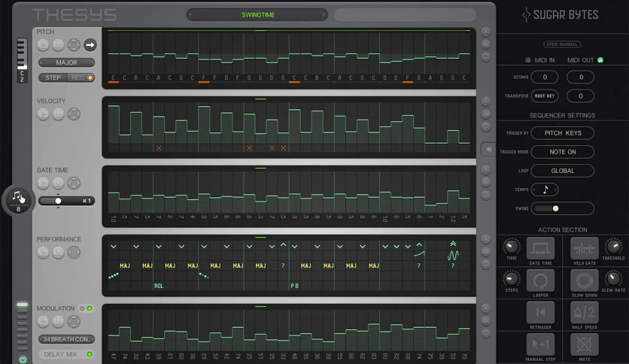Click the MIDI IN indicator icon
This screenshot has height=364, width=629.
tap(528, 60)
